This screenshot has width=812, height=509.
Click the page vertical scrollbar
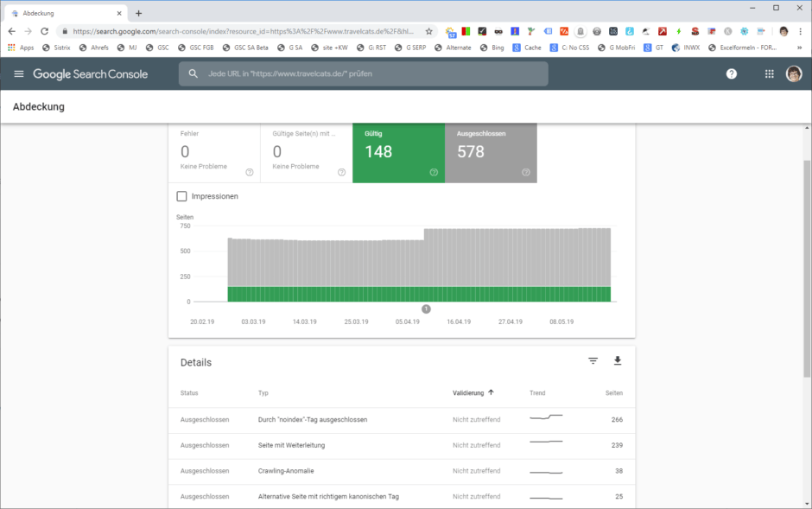[x=807, y=268]
